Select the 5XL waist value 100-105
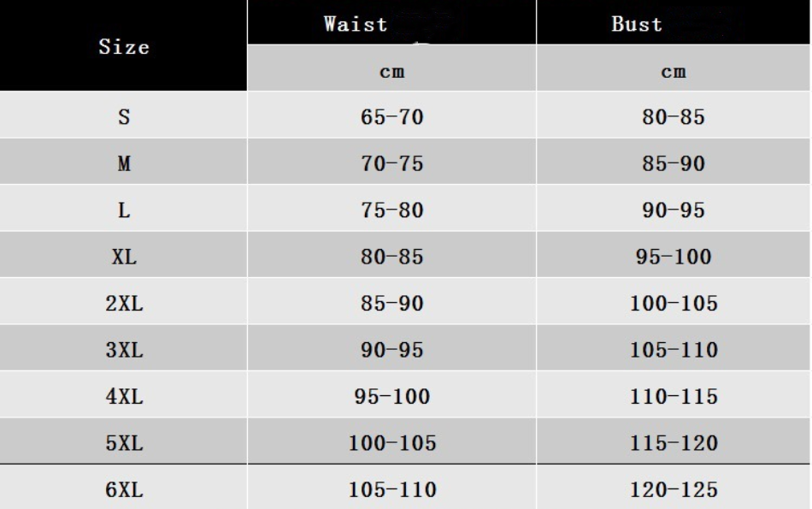 392,443
